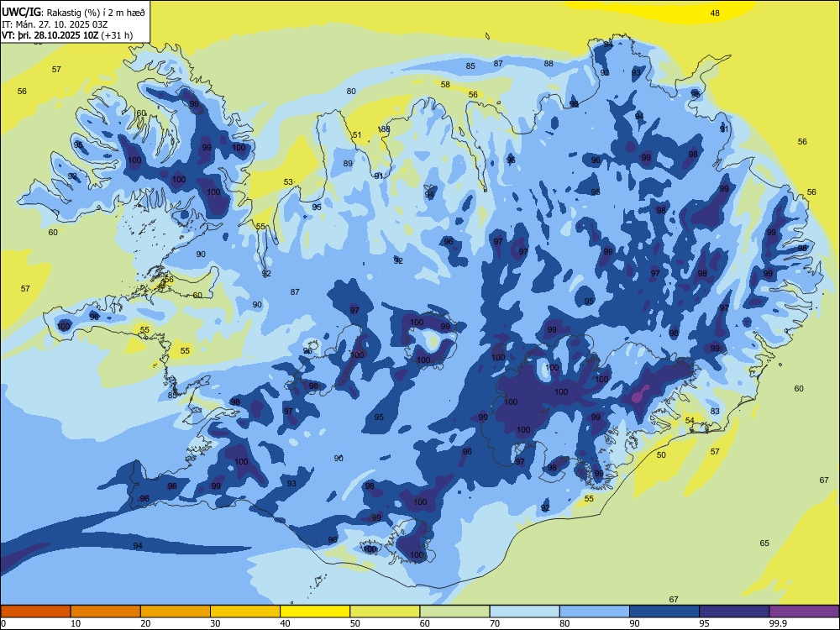Select the 20–30 legend color block
The image size is (840, 630).
point(176,612)
